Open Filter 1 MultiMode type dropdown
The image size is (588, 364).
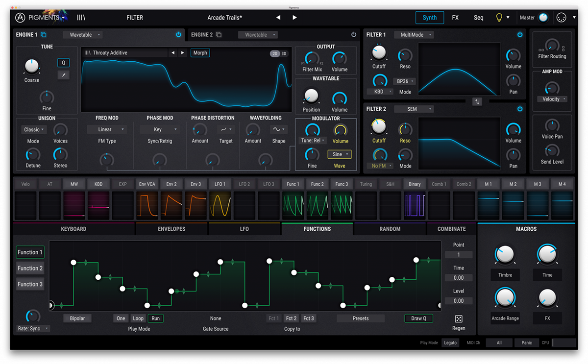(414, 35)
